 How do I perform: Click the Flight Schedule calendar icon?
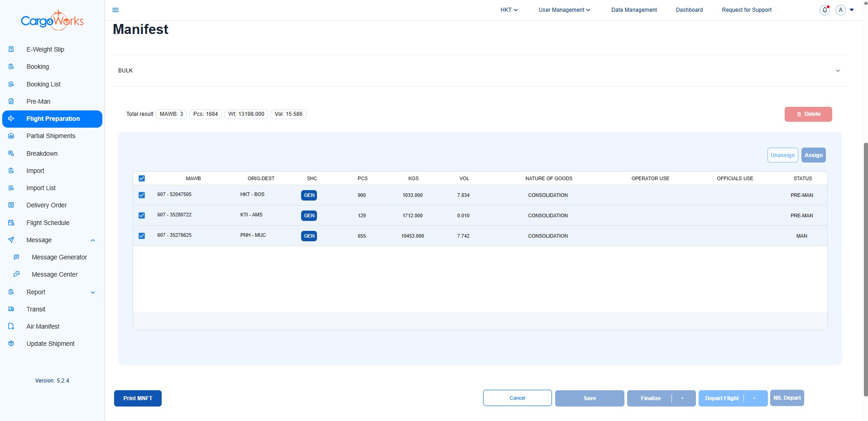11,223
